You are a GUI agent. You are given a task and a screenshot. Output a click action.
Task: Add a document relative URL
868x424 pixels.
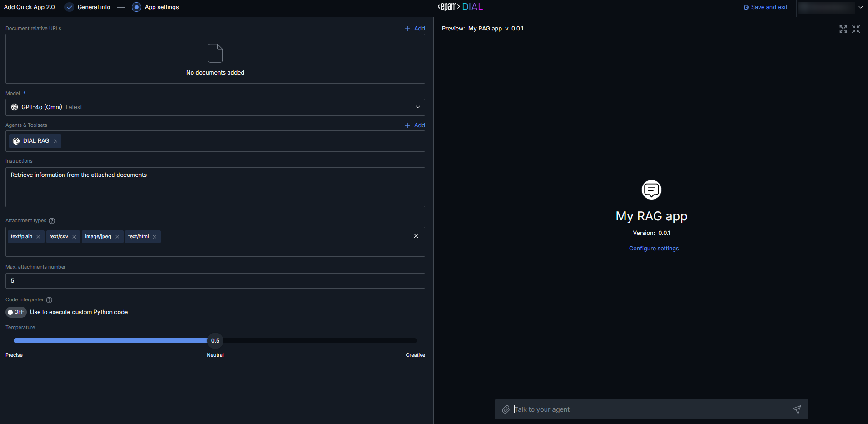pyautogui.click(x=415, y=29)
